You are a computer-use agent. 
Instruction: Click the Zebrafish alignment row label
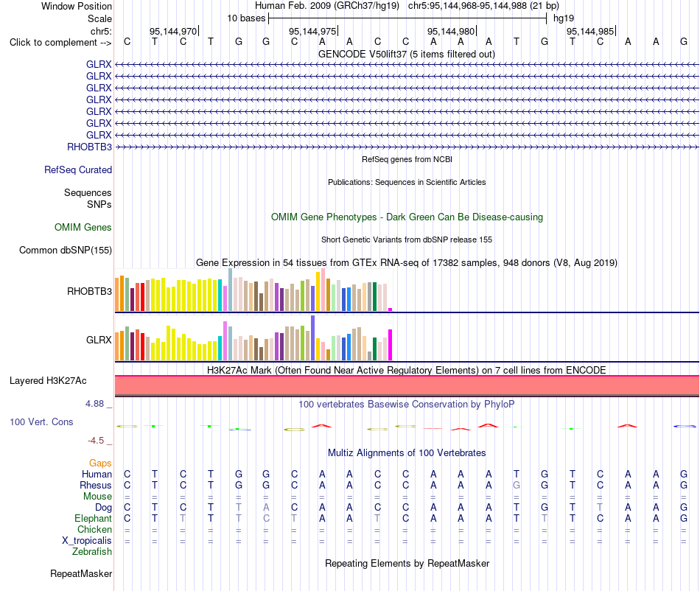point(92,552)
